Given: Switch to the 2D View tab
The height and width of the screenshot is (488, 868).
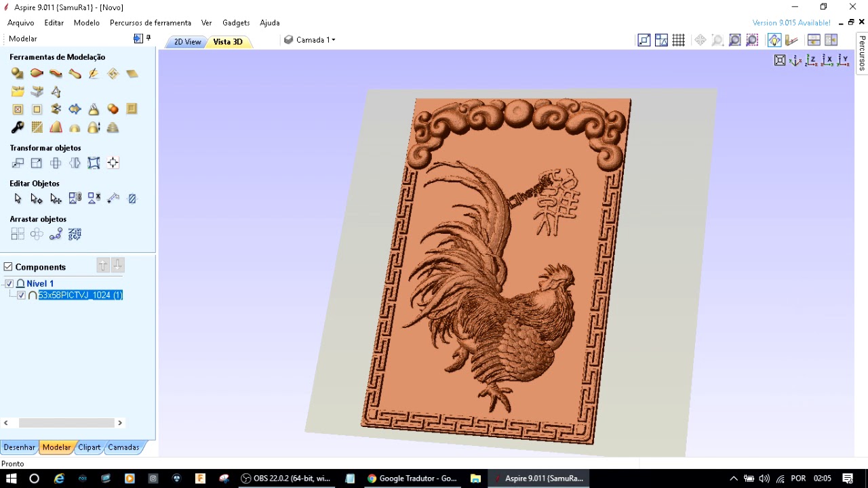Looking at the screenshot, I should pos(187,42).
